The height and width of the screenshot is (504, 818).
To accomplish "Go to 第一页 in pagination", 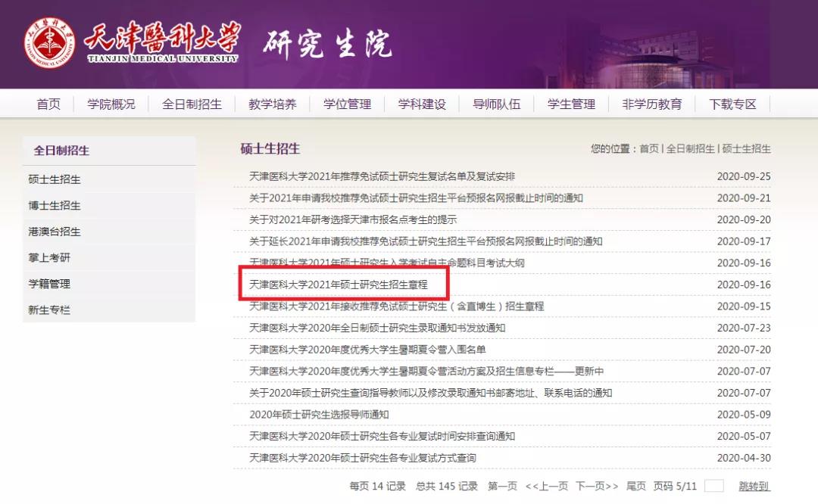I will [502, 487].
